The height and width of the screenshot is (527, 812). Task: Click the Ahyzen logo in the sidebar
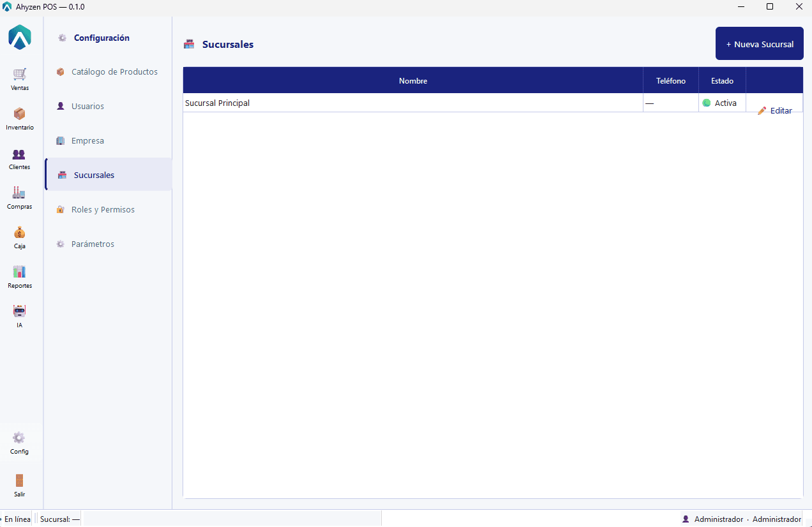[20, 37]
